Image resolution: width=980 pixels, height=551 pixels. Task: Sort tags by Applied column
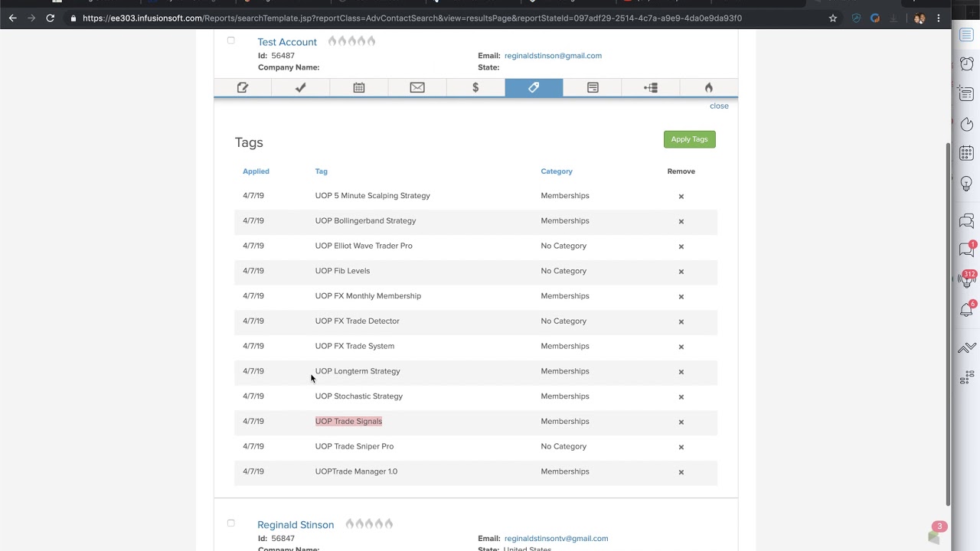pyautogui.click(x=256, y=171)
